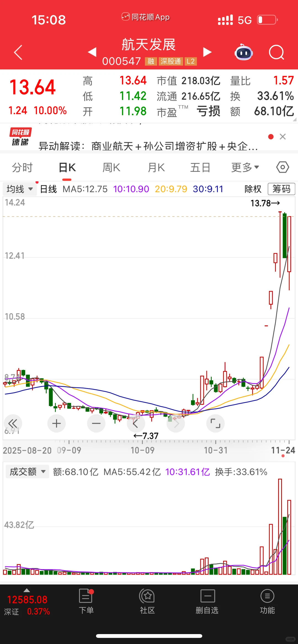Switch to the 五日 tab
The height and width of the screenshot is (644, 298).
(x=200, y=168)
